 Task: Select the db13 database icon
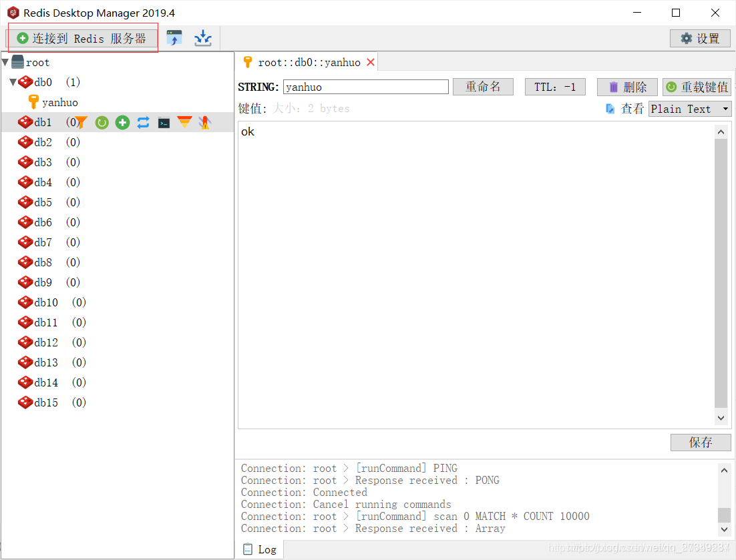(x=25, y=362)
